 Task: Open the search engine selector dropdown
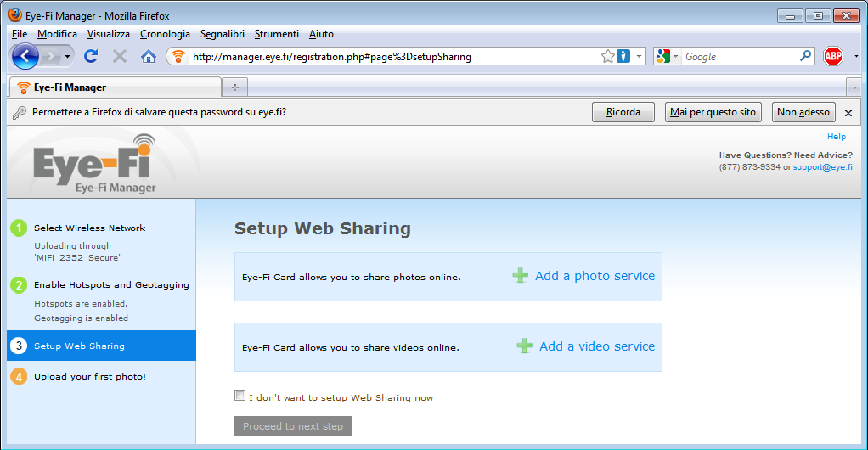pyautogui.click(x=667, y=56)
